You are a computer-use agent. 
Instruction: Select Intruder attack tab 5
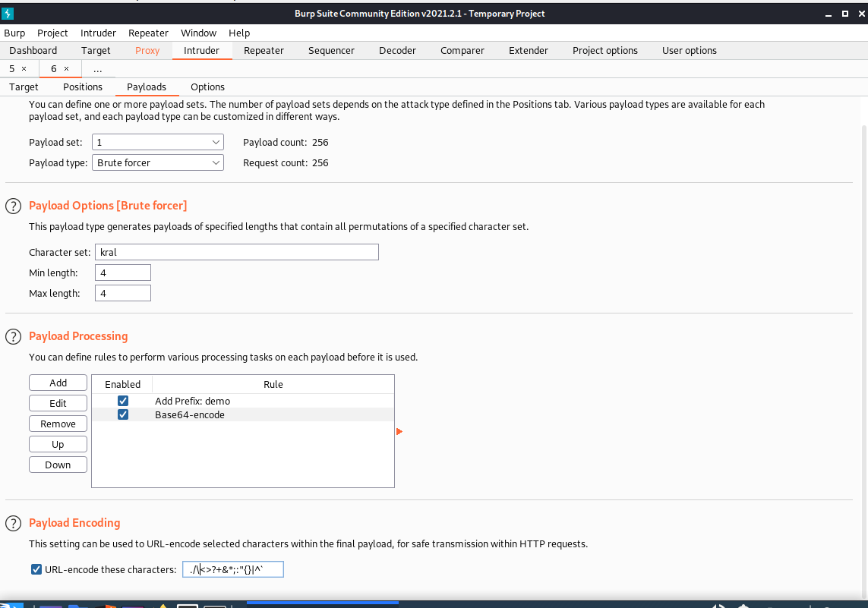(11, 68)
